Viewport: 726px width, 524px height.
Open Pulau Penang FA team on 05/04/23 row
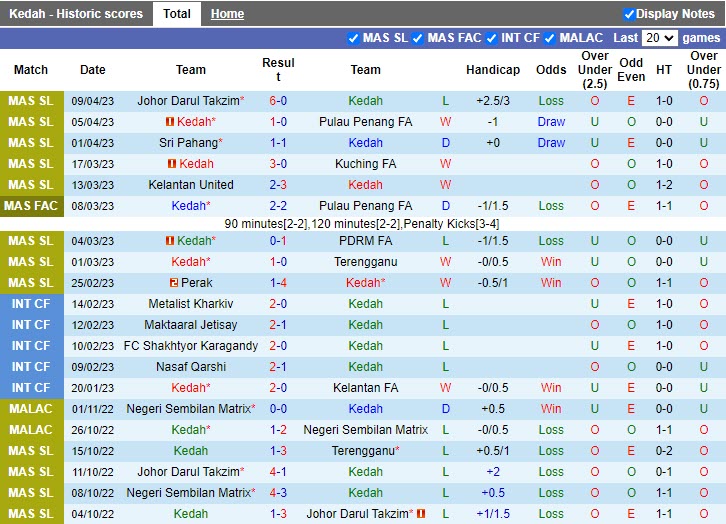click(x=365, y=122)
